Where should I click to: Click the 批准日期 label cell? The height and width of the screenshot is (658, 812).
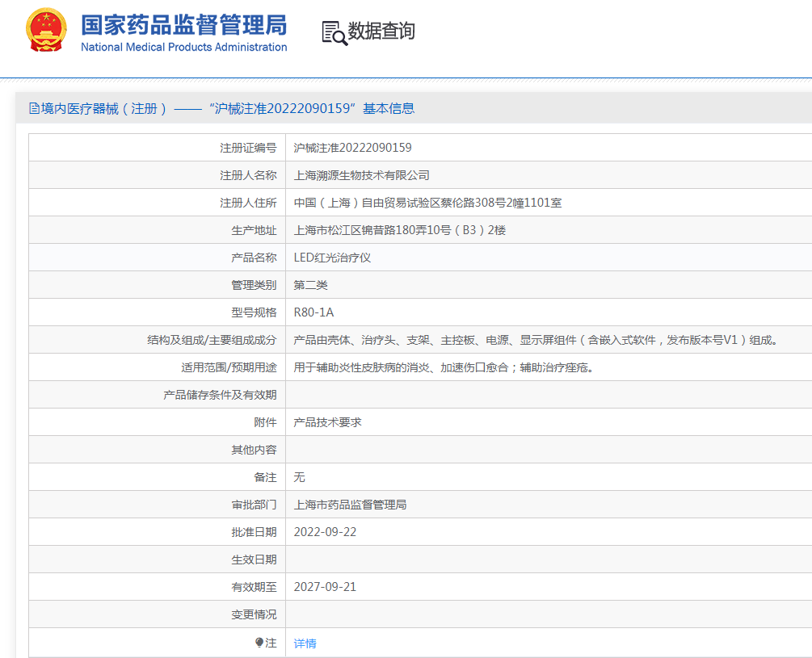158,532
